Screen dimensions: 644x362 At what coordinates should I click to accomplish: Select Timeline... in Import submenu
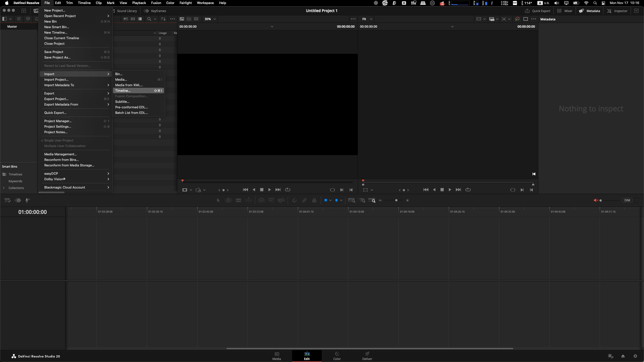tap(123, 90)
